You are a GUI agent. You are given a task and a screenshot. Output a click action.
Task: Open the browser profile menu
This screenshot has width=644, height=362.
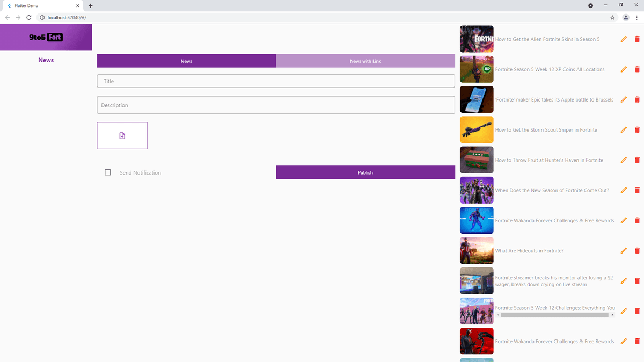pyautogui.click(x=625, y=17)
